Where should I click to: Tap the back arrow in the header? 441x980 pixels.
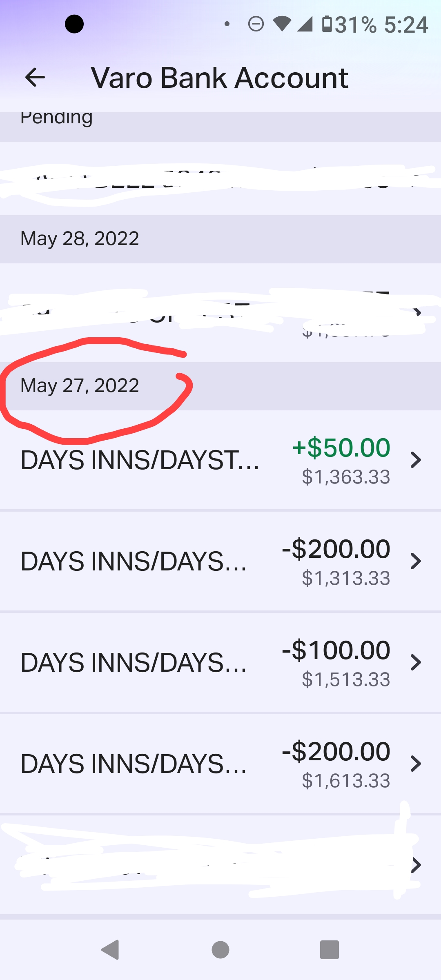(35, 78)
